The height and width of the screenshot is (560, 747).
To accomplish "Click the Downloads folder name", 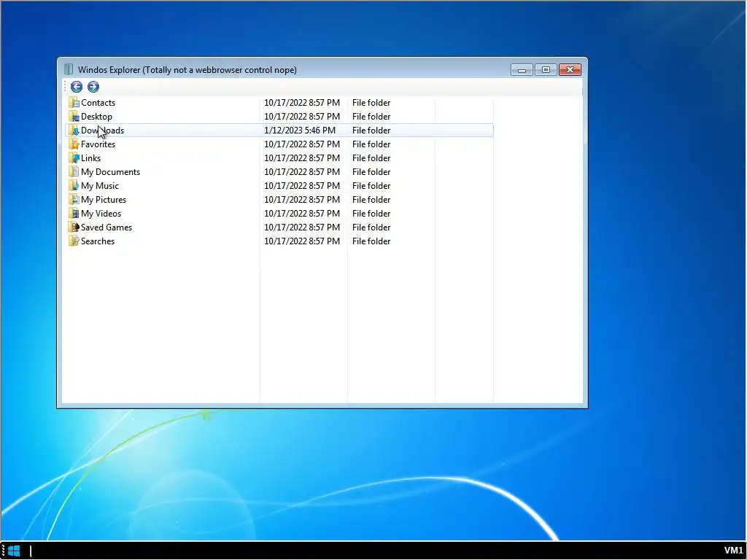I will click(x=102, y=130).
